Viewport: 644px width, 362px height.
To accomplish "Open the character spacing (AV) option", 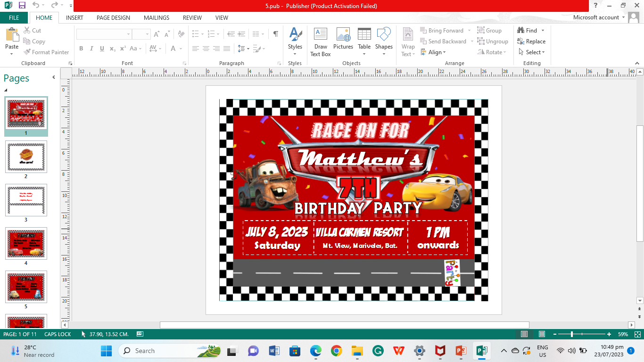I will click(x=155, y=49).
